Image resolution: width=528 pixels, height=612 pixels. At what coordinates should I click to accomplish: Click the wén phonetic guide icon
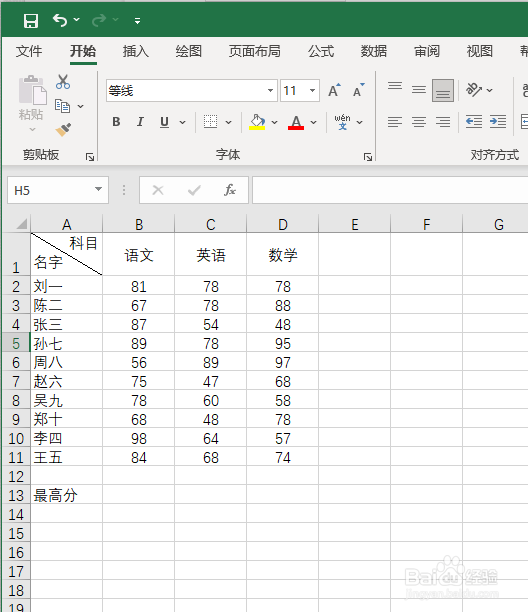[342, 122]
